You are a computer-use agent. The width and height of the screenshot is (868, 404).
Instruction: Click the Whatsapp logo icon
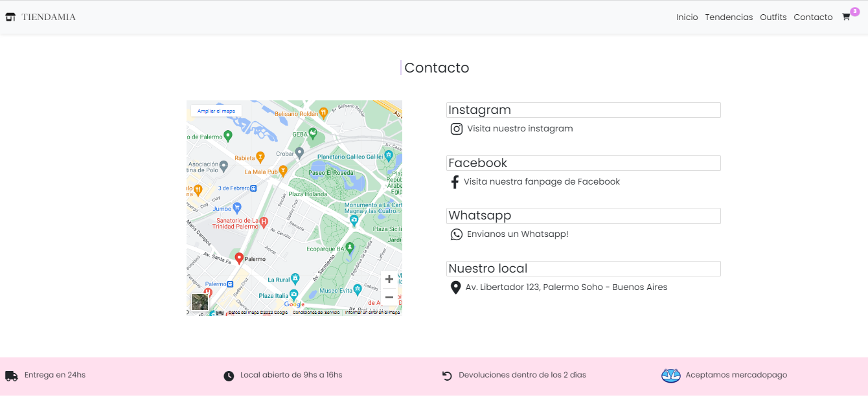pyautogui.click(x=457, y=234)
